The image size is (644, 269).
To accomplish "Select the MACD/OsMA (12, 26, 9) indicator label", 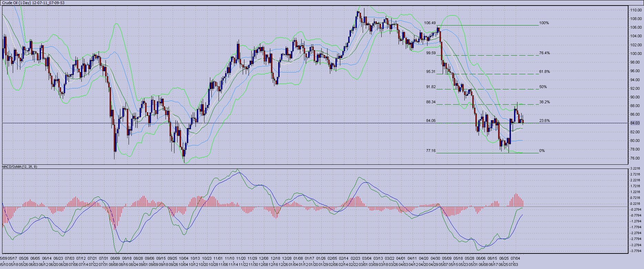I will (x=20, y=167).
